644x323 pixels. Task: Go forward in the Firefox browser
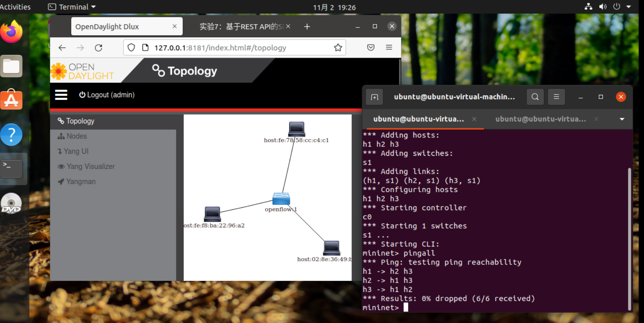click(x=80, y=48)
